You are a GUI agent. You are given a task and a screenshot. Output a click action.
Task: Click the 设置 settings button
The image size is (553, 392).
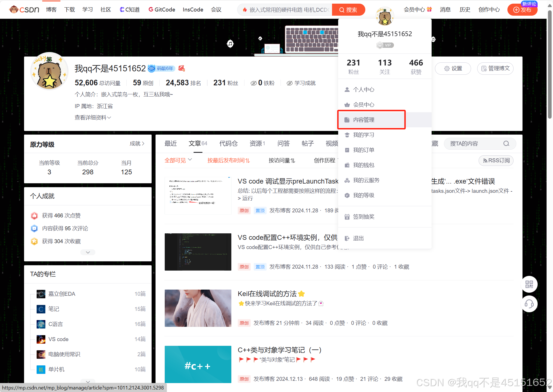pos(453,69)
